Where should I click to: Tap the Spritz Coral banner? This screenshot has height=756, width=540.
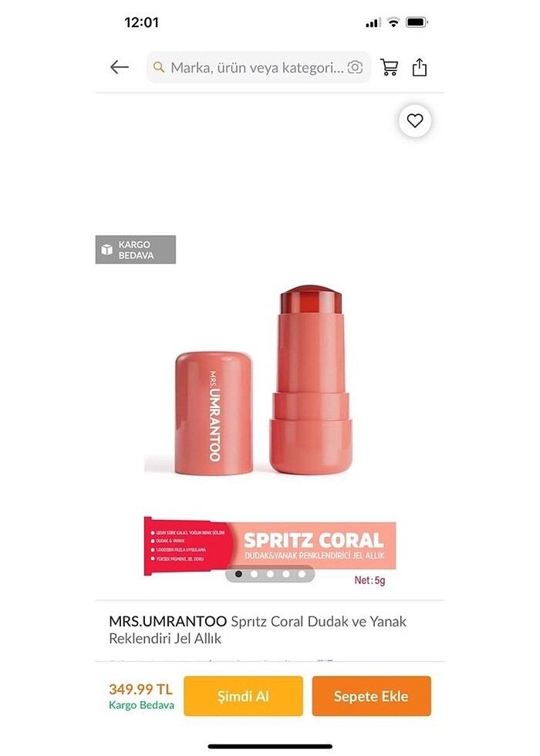click(270, 547)
